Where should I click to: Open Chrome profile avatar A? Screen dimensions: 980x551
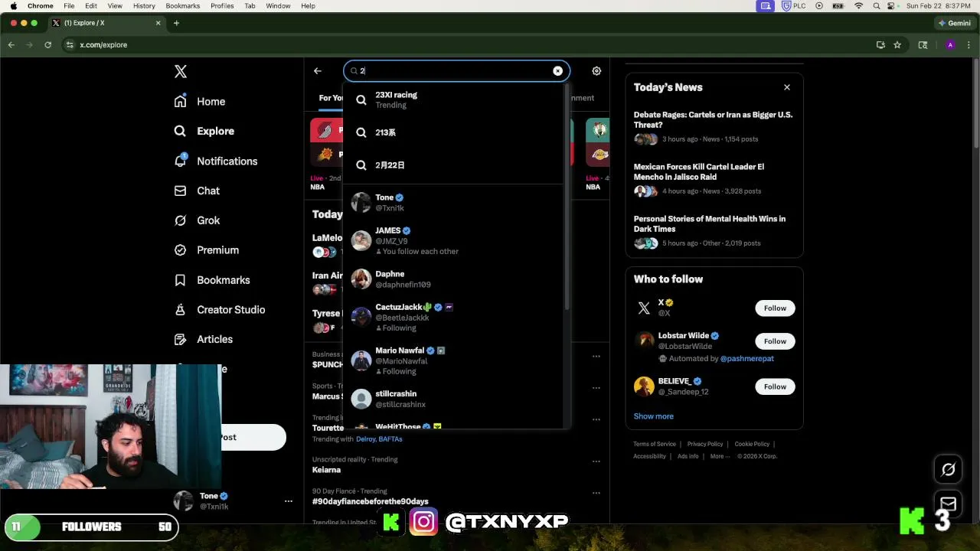(950, 45)
